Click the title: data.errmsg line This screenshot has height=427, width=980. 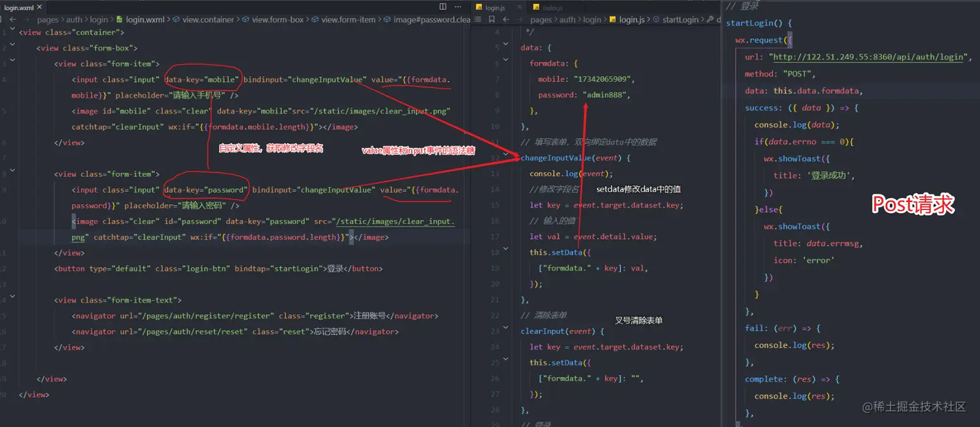pyautogui.click(x=819, y=244)
